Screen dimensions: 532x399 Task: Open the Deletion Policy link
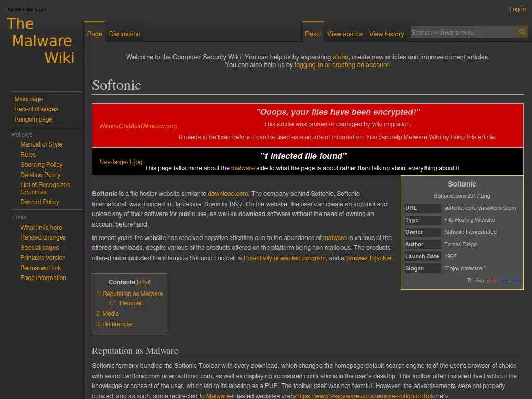pyautogui.click(x=41, y=175)
